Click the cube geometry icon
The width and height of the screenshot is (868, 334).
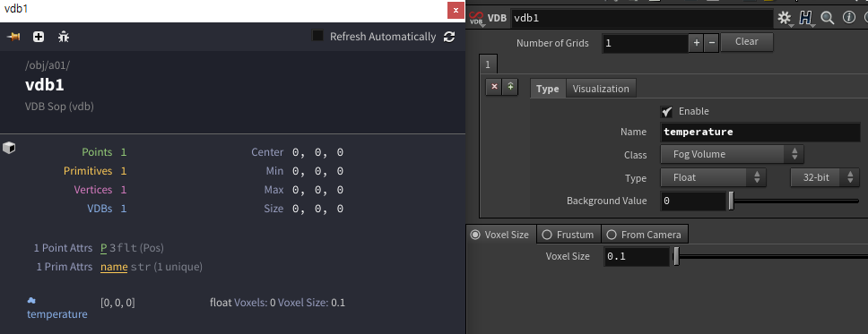[x=9, y=148]
